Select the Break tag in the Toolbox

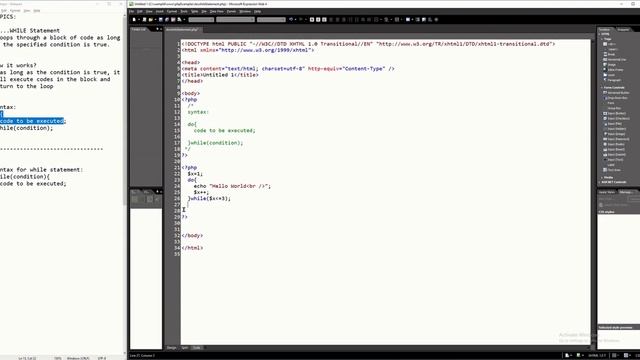pyautogui.click(x=611, y=54)
